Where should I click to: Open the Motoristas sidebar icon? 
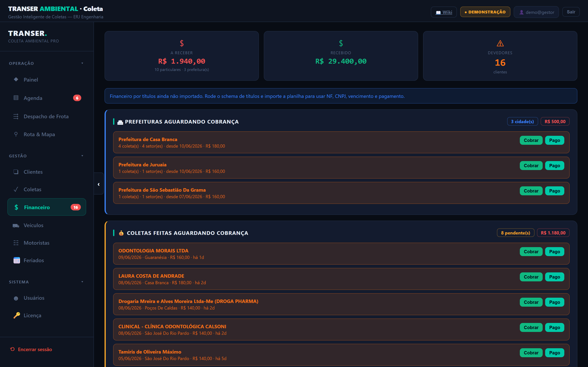16,243
